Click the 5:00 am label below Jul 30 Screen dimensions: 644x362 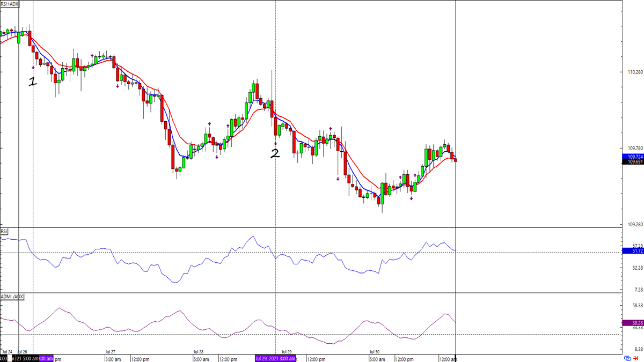click(377, 359)
